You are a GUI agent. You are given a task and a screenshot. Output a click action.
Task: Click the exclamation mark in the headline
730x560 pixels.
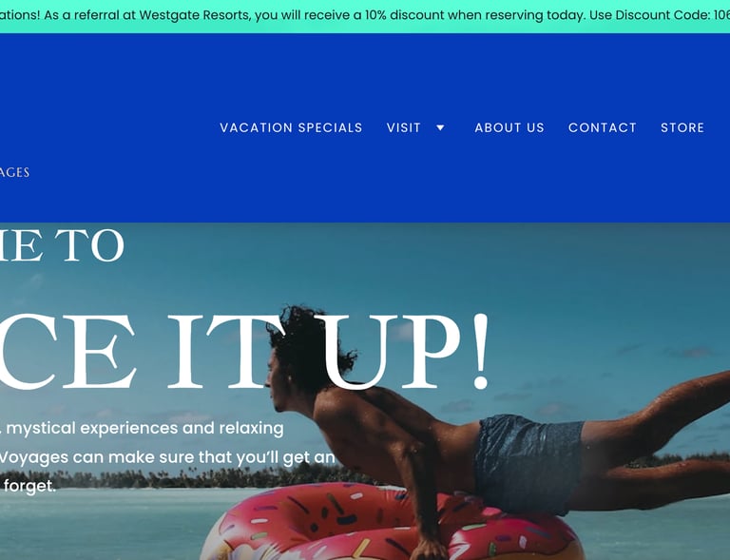coord(480,353)
